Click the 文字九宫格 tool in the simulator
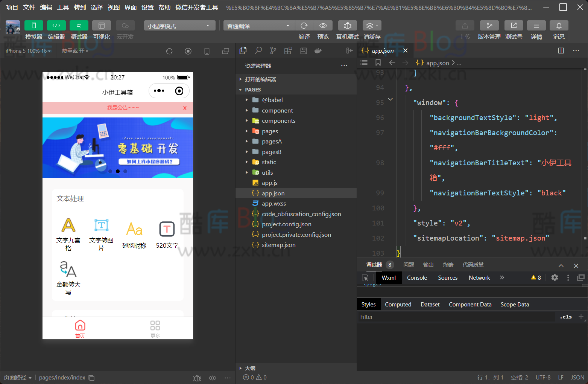Screen dimensions: 588x384 (x=68, y=234)
